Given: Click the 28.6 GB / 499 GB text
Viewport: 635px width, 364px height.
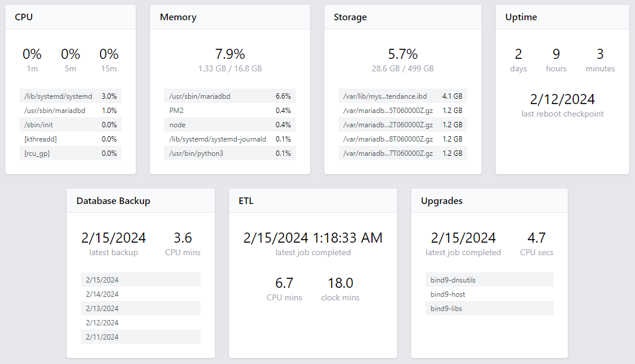Looking at the screenshot, I should [402, 68].
